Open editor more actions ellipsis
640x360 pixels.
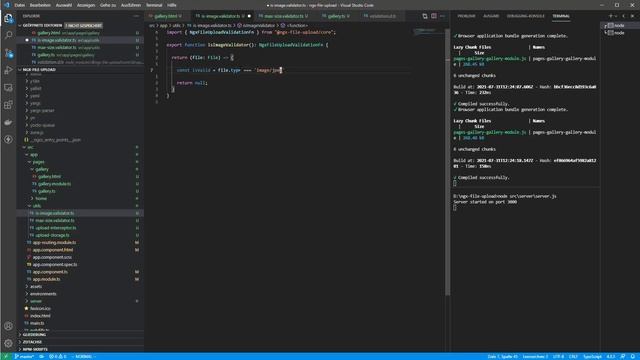pyautogui.click(x=442, y=16)
